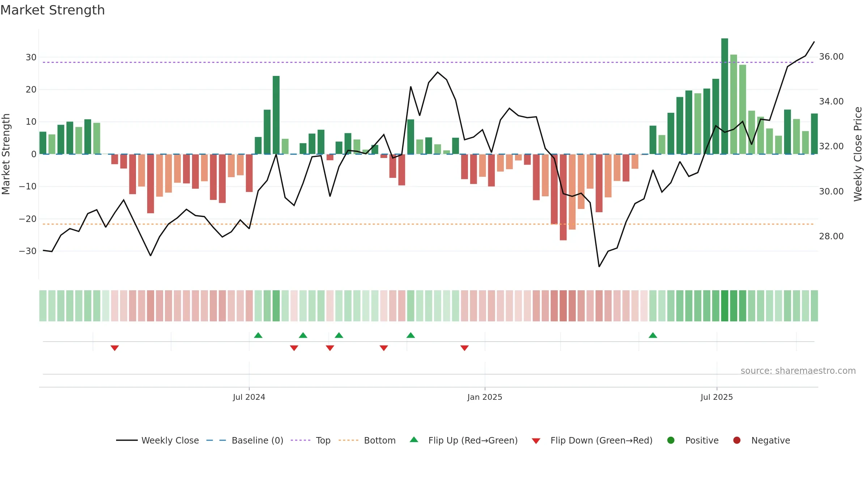The width and height of the screenshot is (868, 488).
Task: Click the last heatmap cell at far right
Action: point(814,306)
